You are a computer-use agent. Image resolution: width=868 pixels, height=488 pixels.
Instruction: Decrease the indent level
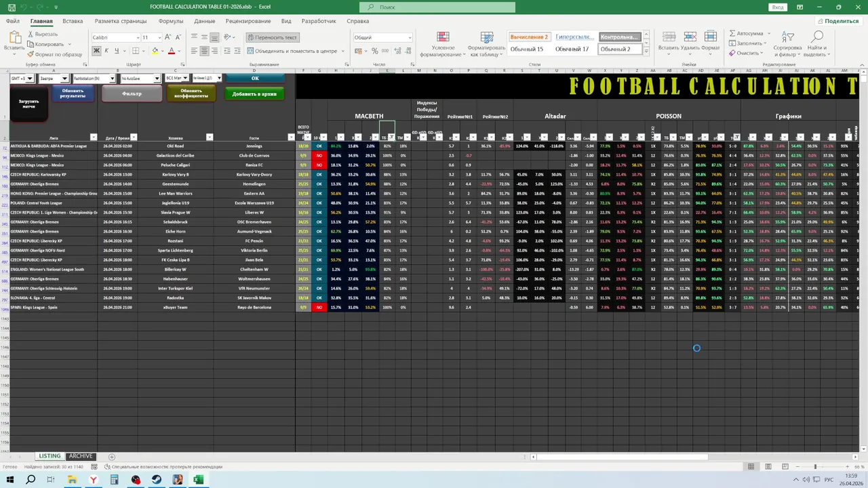pos(227,51)
